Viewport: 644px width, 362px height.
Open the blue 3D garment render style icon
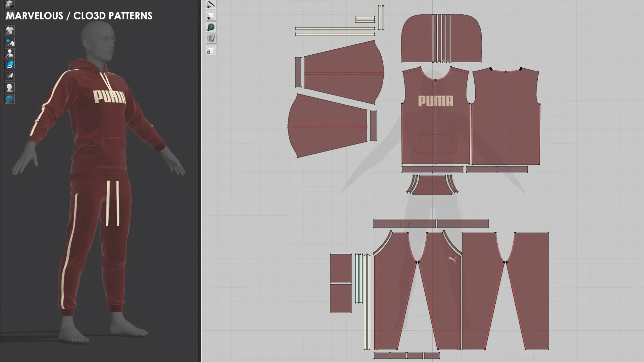10,64
